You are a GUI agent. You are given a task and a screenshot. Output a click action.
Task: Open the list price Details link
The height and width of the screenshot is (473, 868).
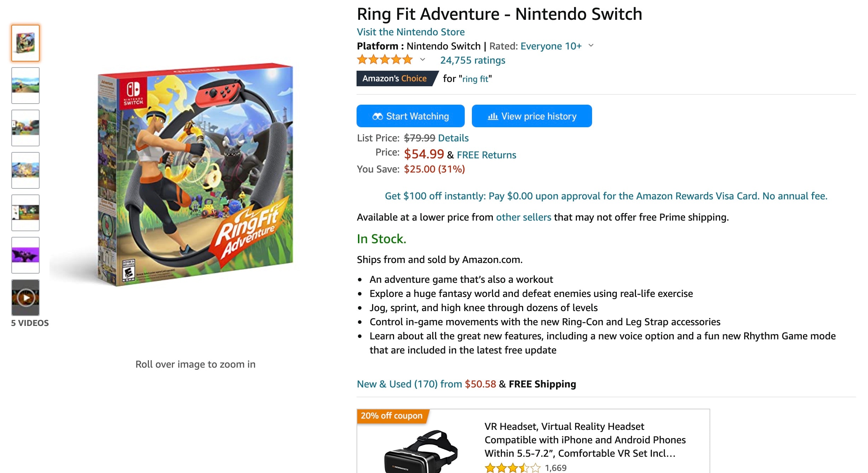(x=453, y=138)
